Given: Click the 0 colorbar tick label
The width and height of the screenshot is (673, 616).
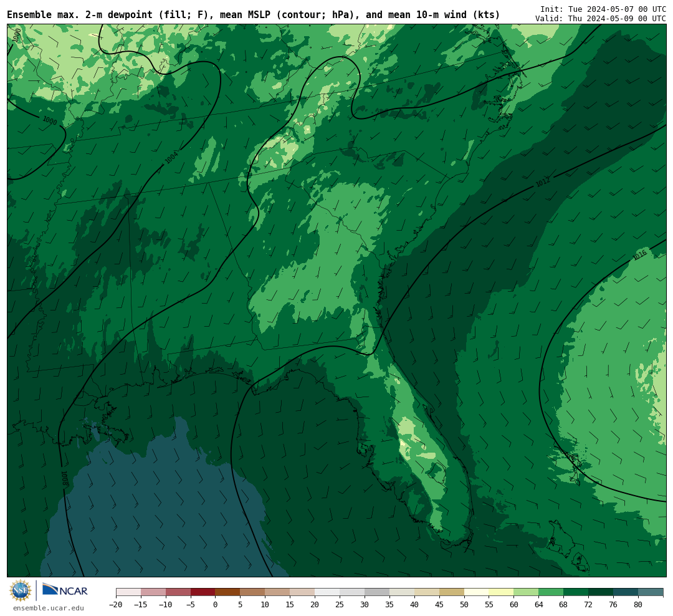Looking at the screenshot, I should (x=216, y=605).
